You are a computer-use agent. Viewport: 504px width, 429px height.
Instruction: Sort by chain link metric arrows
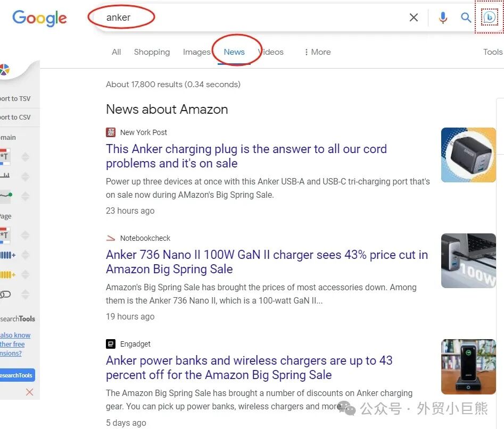pos(26,295)
